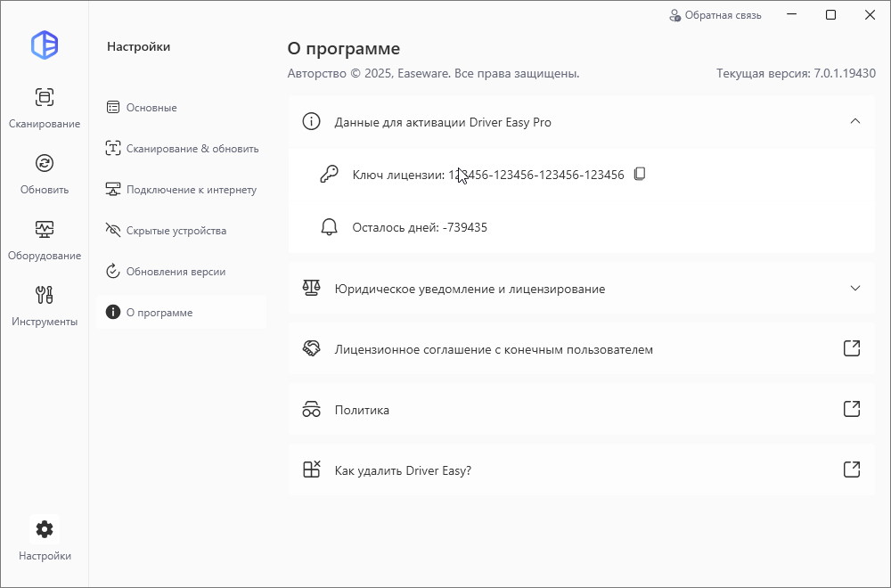Click the Политика row label
This screenshot has height=588, width=891.
tap(362, 410)
